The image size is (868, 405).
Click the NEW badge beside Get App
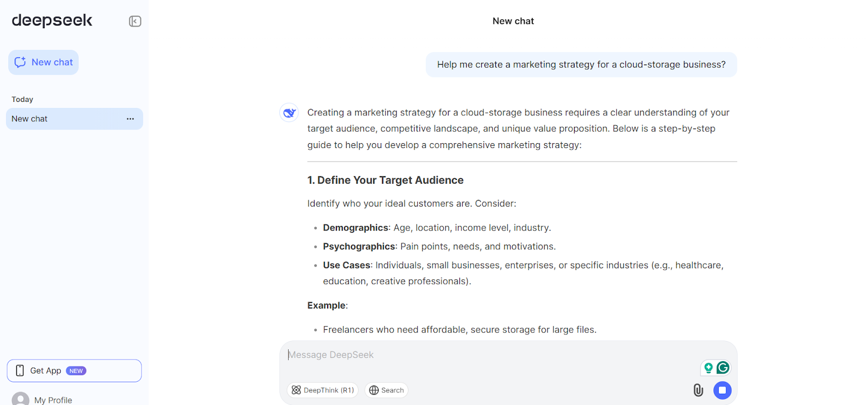[x=76, y=371]
